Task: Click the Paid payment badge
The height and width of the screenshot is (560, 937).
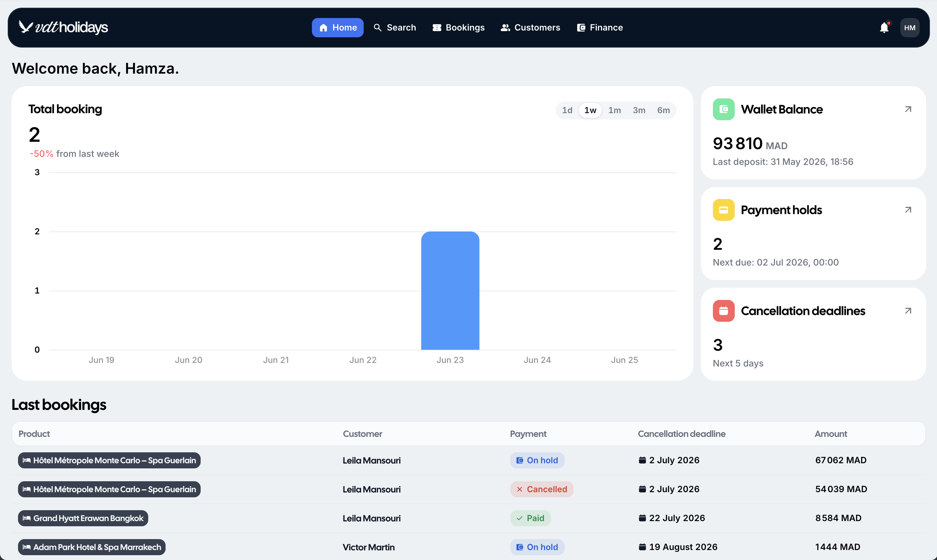Action: point(530,518)
